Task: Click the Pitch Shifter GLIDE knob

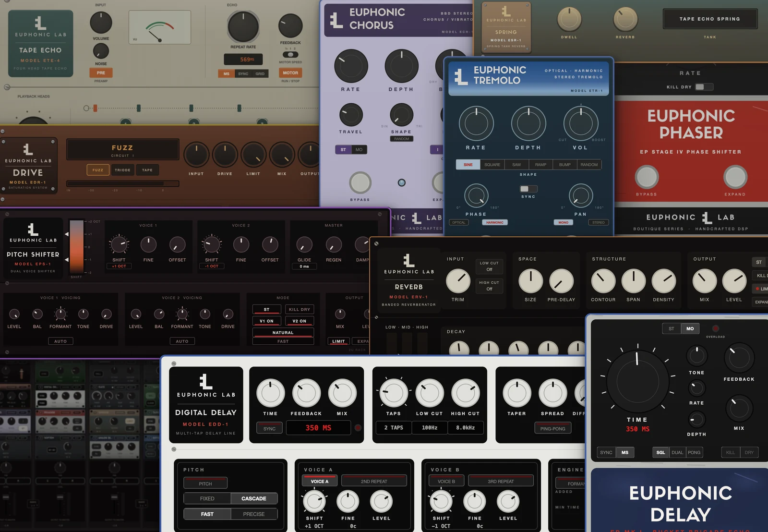Action: [x=304, y=245]
